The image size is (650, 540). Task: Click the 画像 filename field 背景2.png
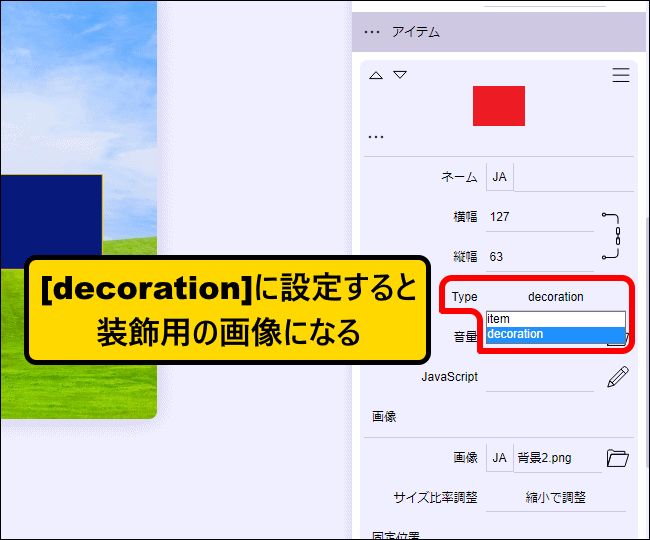(x=557, y=458)
